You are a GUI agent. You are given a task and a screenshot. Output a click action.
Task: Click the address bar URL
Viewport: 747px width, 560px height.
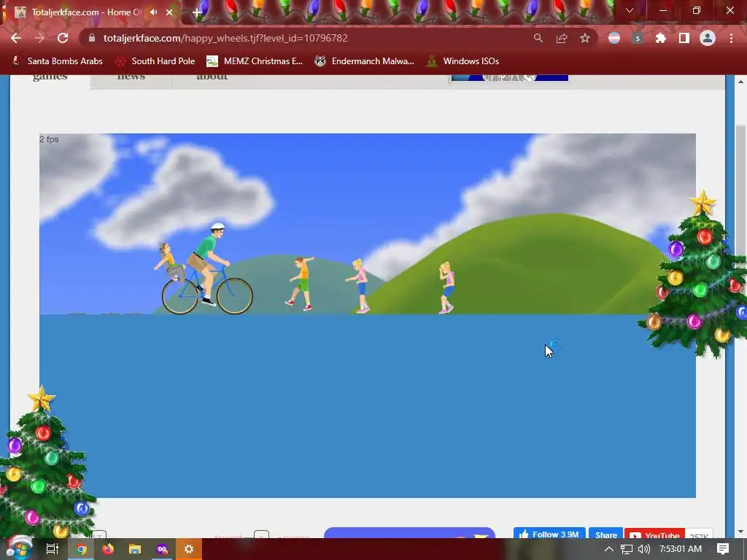[225, 38]
